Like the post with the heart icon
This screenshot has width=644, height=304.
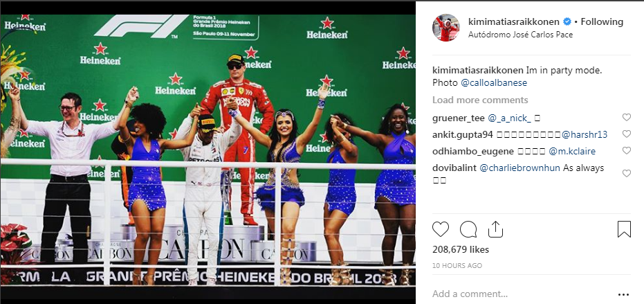pos(441,229)
